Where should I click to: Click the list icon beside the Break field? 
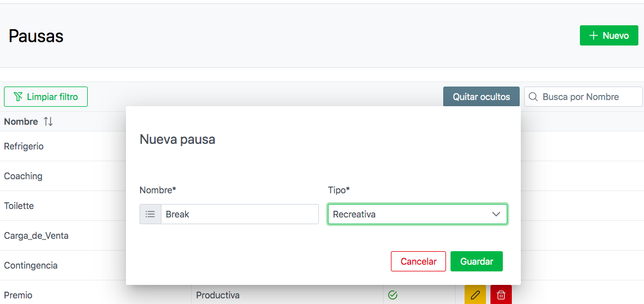[150, 214]
